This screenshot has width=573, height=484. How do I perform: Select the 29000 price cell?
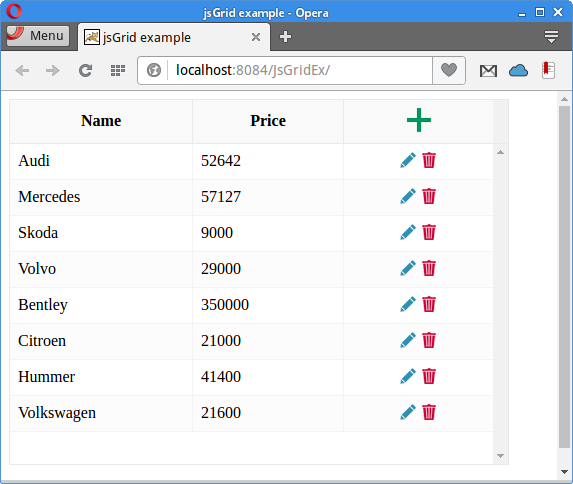point(268,269)
